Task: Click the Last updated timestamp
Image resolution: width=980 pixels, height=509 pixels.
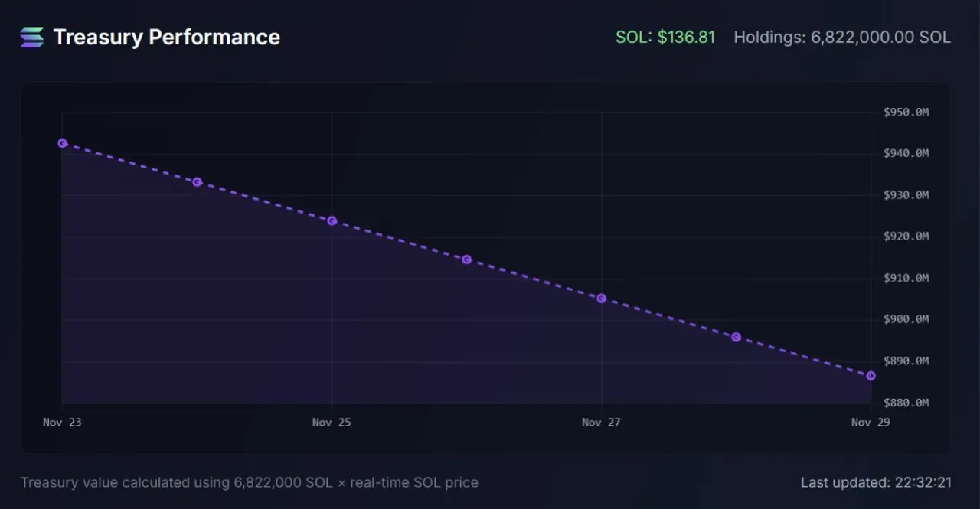Action: (876, 483)
